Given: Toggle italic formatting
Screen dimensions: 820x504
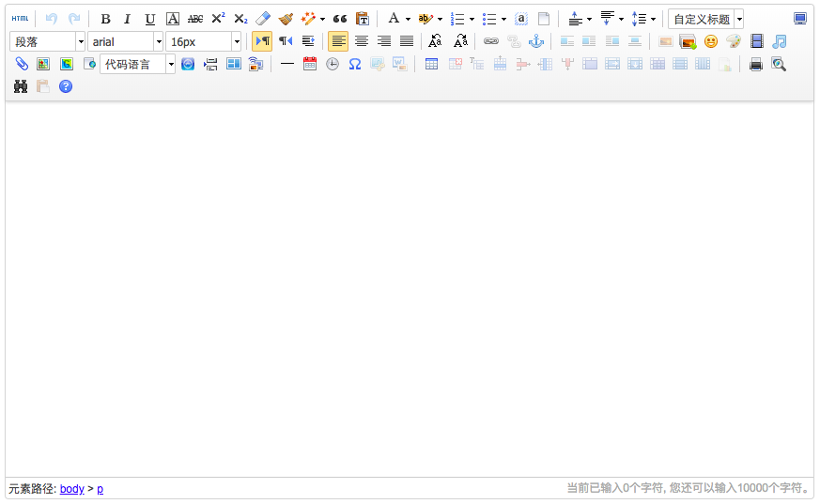Looking at the screenshot, I should 127,19.
